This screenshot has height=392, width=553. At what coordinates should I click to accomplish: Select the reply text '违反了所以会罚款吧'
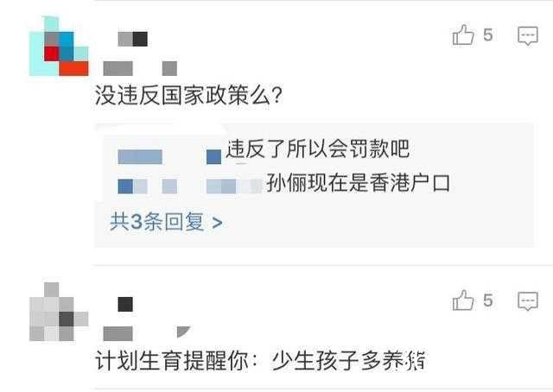pyautogui.click(x=318, y=149)
